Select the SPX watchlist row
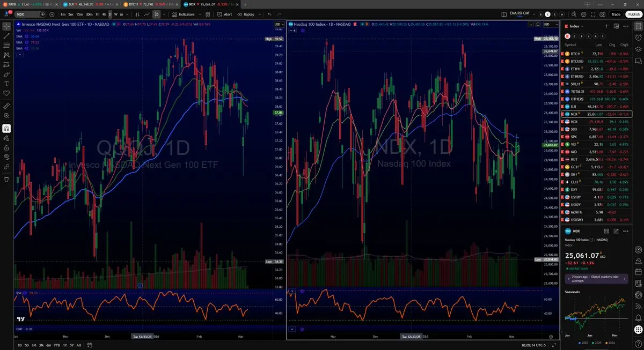The image size is (644, 350). (x=596, y=137)
